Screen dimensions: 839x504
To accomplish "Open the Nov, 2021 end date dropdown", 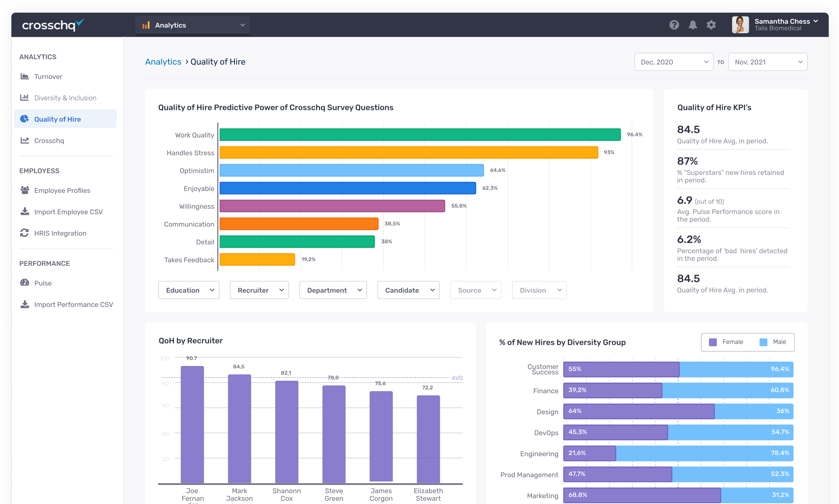I will coord(768,62).
